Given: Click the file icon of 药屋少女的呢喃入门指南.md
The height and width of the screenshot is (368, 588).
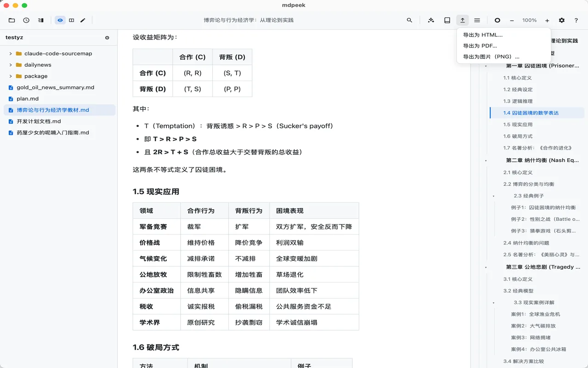Looking at the screenshot, I should point(11,132).
